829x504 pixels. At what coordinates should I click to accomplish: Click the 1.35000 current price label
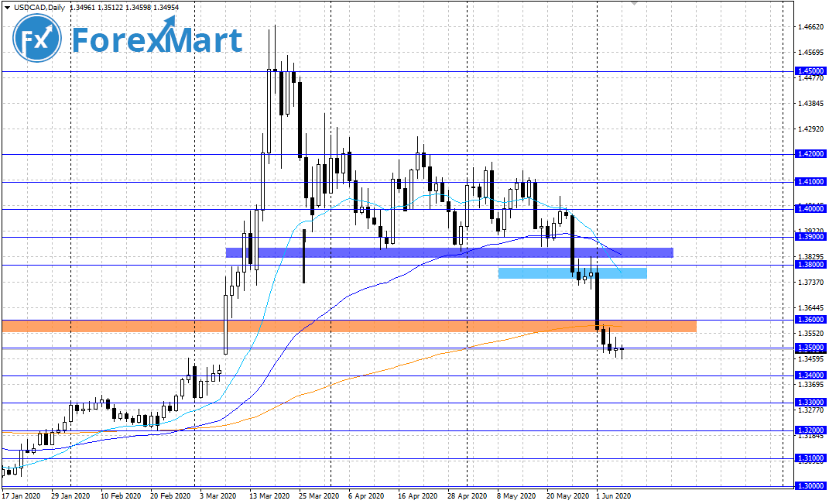[810, 348]
